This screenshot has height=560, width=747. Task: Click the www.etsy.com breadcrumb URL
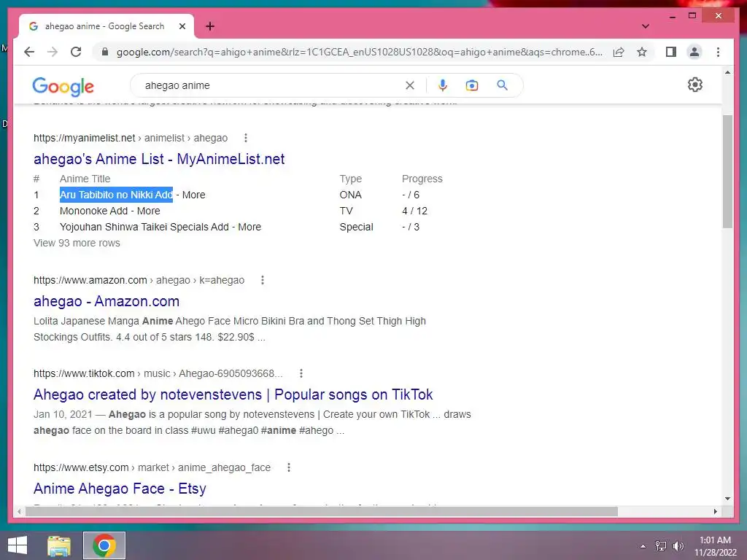[x=152, y=467]
